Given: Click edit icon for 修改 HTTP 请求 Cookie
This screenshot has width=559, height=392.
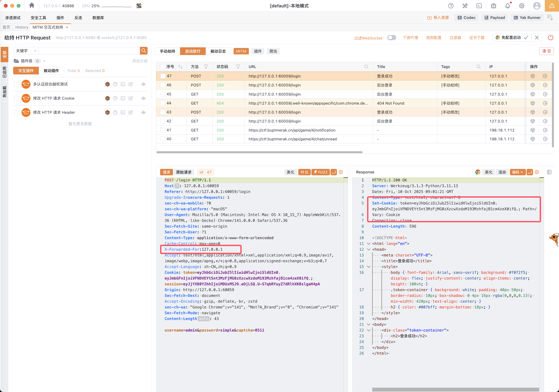Looking at the screenshot, I should click(131, 98).
